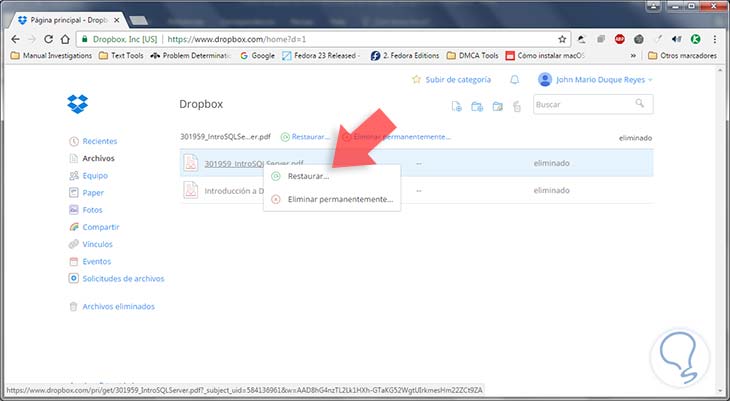Open Manual Investigations bookmark folder
Viewport: 730px width, 401px height.
[51, 55]
